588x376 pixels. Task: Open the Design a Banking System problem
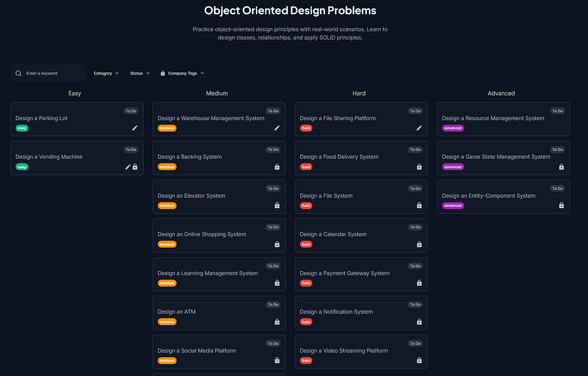(x=219, y=158)
